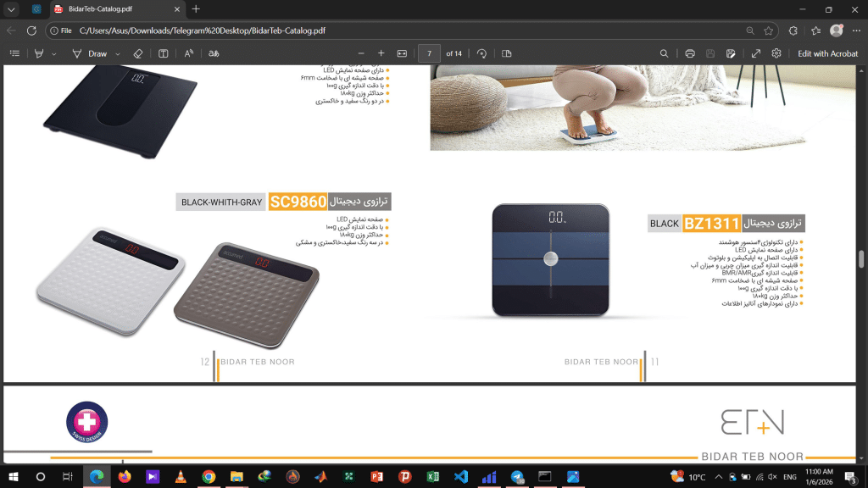Open the Draw pen options dropdown
The height and width of the screenshot is (488, 868).
tap(117, 54)
